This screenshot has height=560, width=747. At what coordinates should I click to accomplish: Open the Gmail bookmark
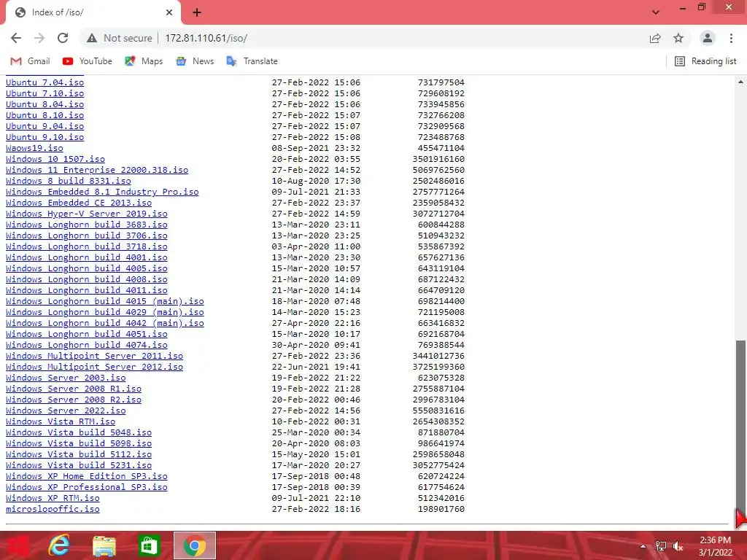click(30, 61)
